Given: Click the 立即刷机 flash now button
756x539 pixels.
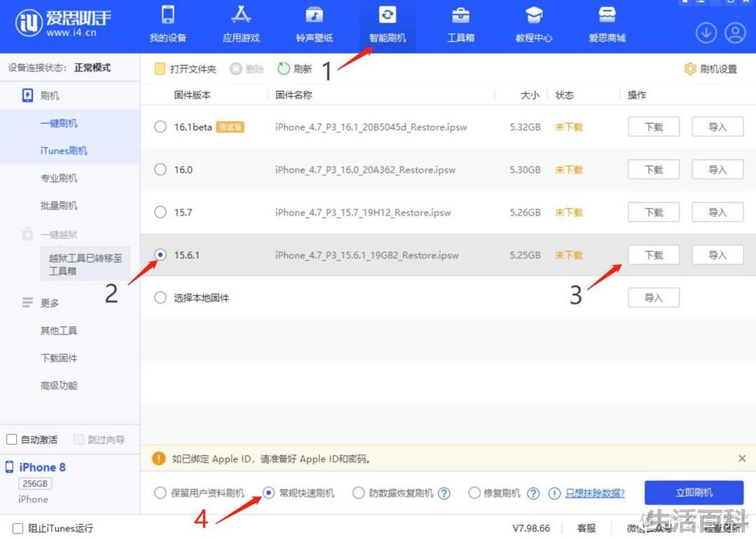Looking at the screenshot, I should click(694, 493).
